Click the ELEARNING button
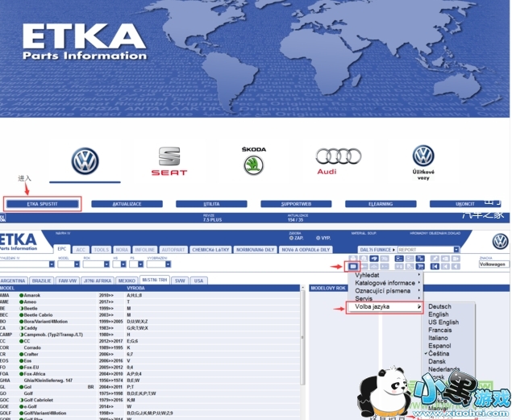This screenshot has width=512, height=420. click(x=381, y=204)
